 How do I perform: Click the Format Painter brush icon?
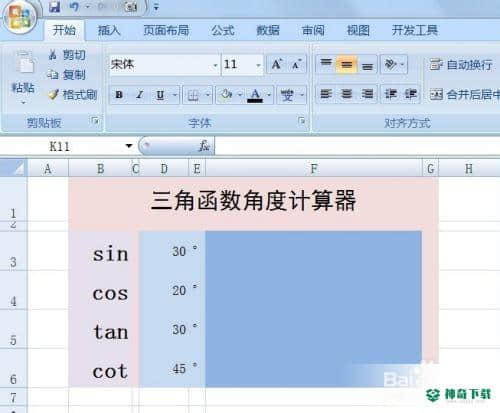coord(53,95)
